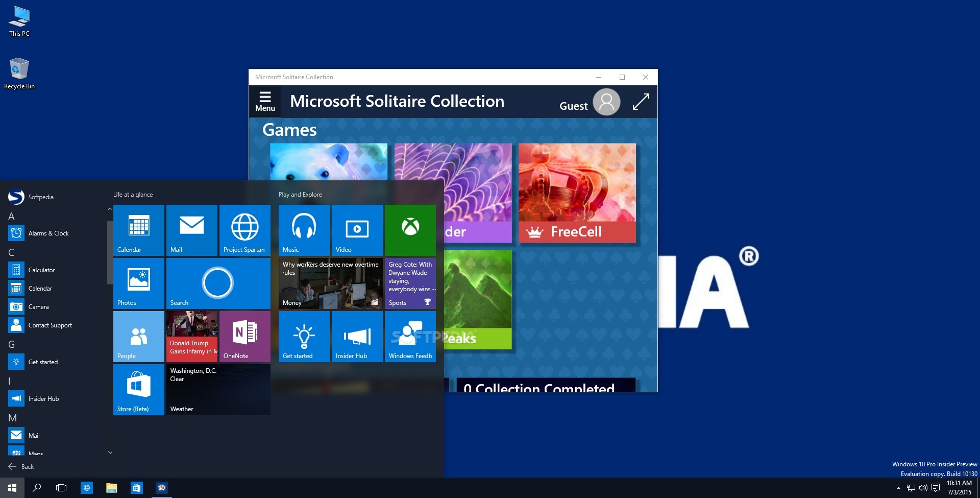
Task: Open Camera from app list
Action: 56,307
